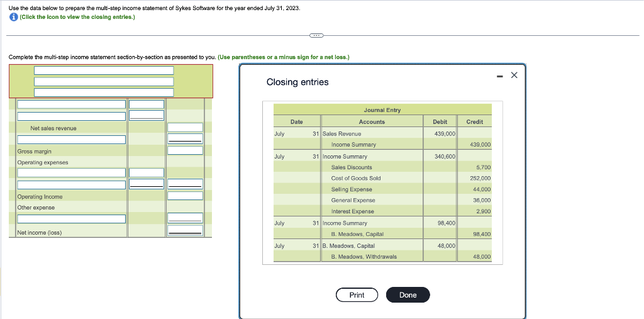Image resolution: width=644 pixels, height=319 pixels.
Task: Click the Cost of Goods Sold row
Action: (x=356, y=178)
